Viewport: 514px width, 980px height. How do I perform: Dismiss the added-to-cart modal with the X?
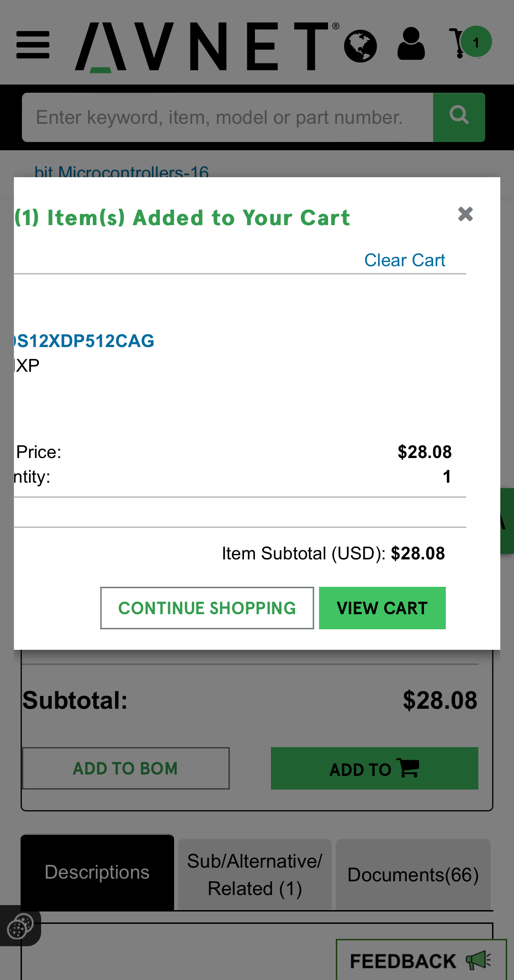(465, 214)
